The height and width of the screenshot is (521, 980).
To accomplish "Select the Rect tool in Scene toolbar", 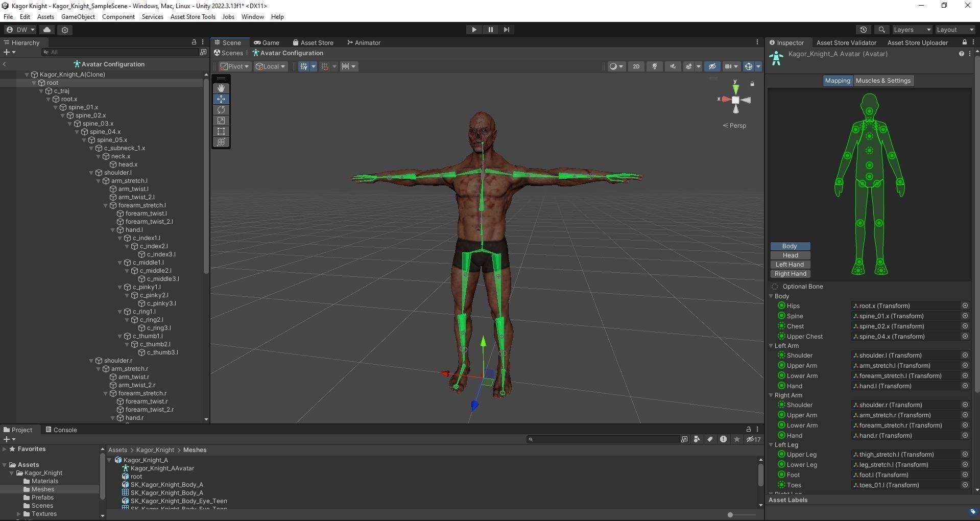I will 221,131.
